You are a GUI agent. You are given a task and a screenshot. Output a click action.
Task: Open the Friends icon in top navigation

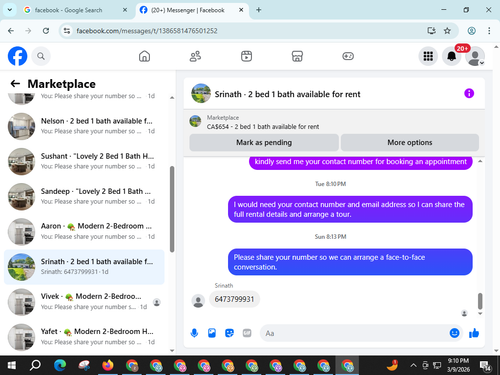pyautogui.click(x=195, y=56)
